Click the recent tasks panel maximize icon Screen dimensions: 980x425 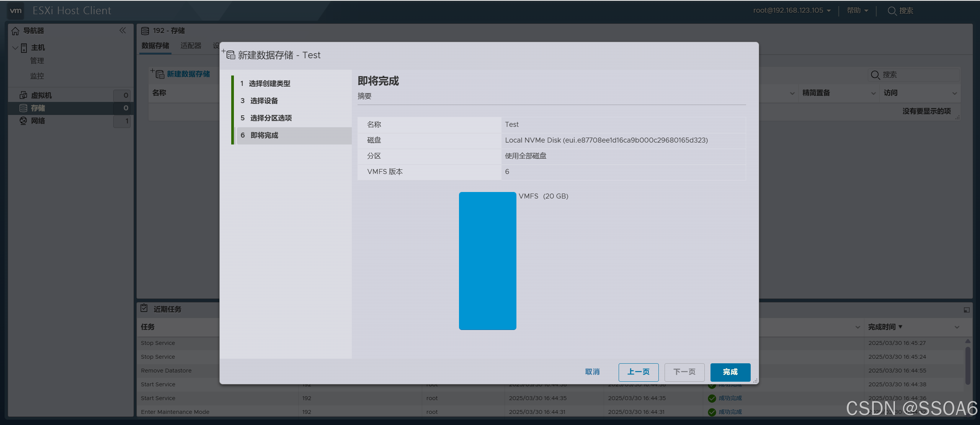(966, 310)
